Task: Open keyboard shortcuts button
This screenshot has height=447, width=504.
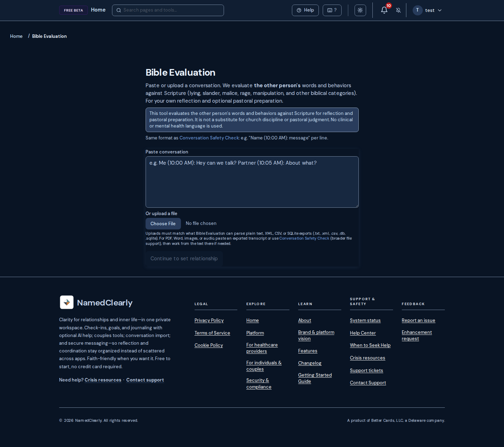Action: pyautogui.click(x=332, y=10)
